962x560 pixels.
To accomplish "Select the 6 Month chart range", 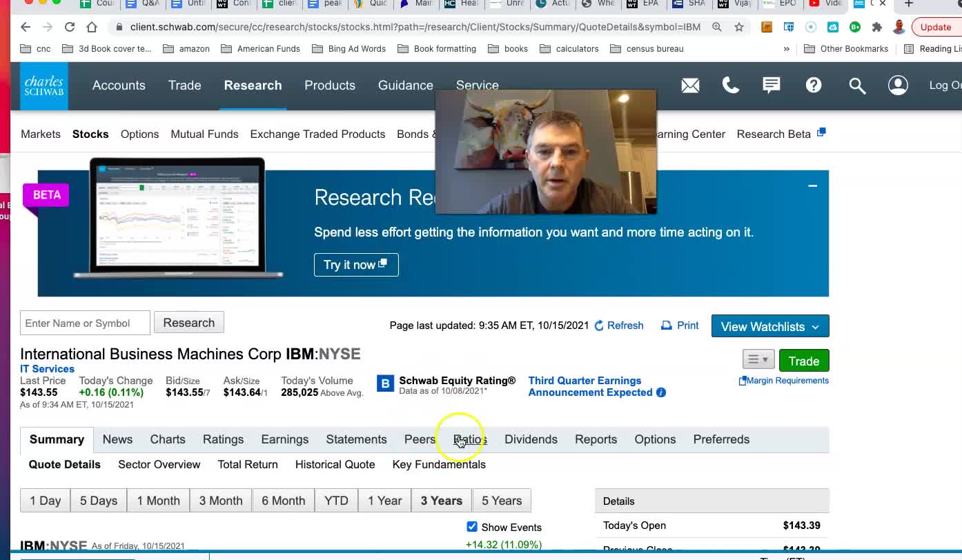I will pyautogui.click(x=283, y=501).
